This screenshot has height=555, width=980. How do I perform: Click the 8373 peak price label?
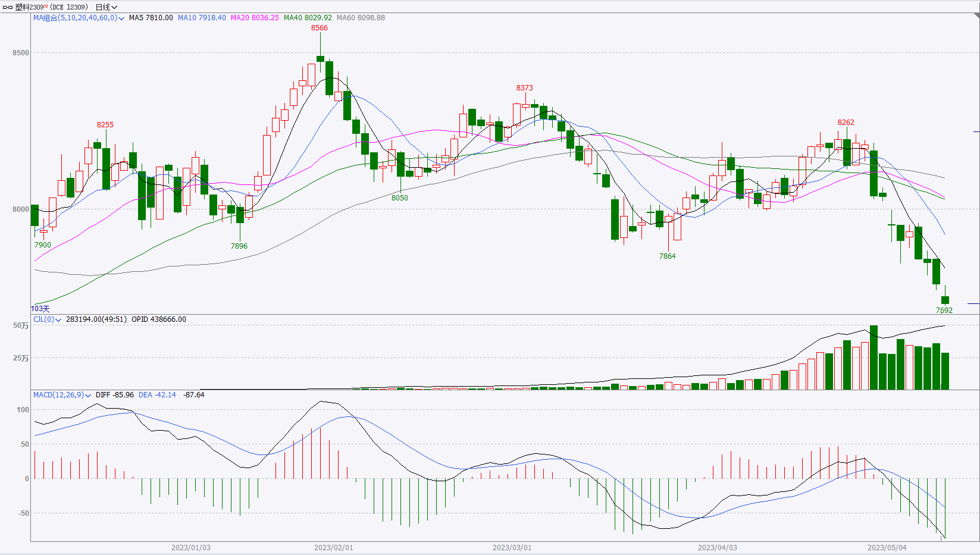point(524,88)
